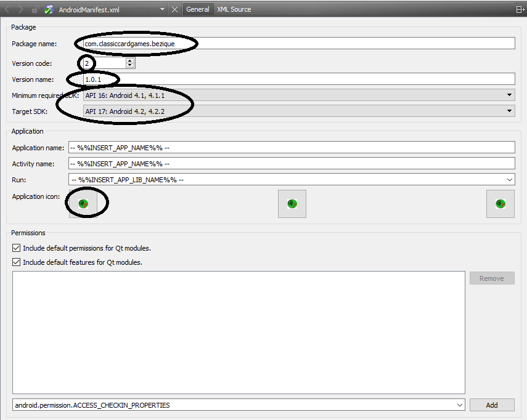Select the medium-DPI application icon
Image resolution: width=527 pixels, height=420 pixels.
(292, 203)
